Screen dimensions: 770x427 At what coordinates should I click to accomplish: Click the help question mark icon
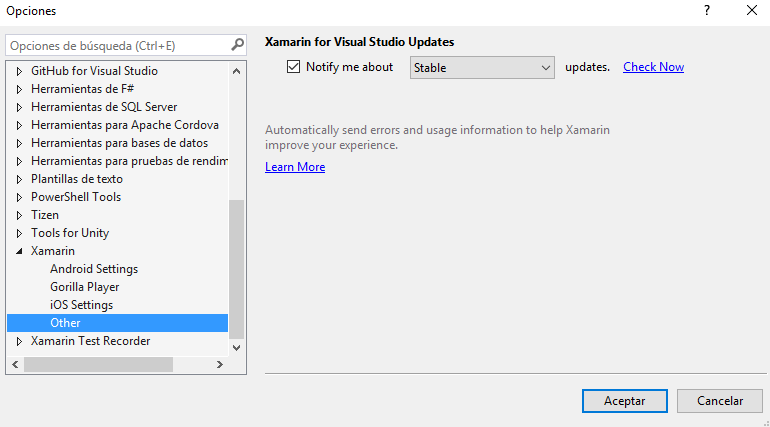pos(707,11)
